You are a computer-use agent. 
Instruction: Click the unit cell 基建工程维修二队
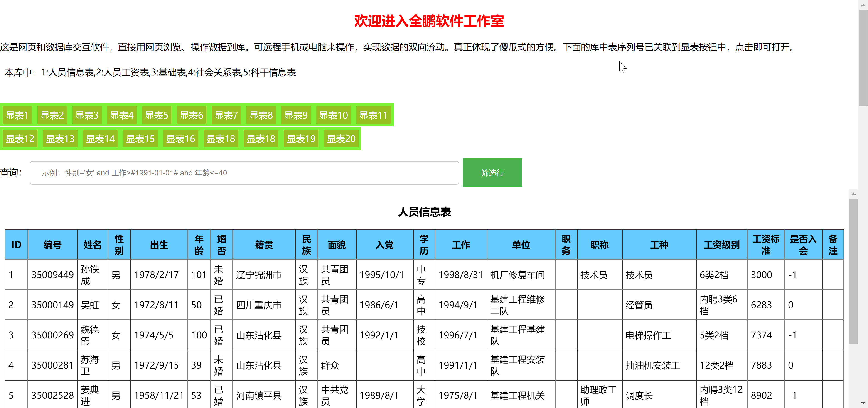click(521, 305)
